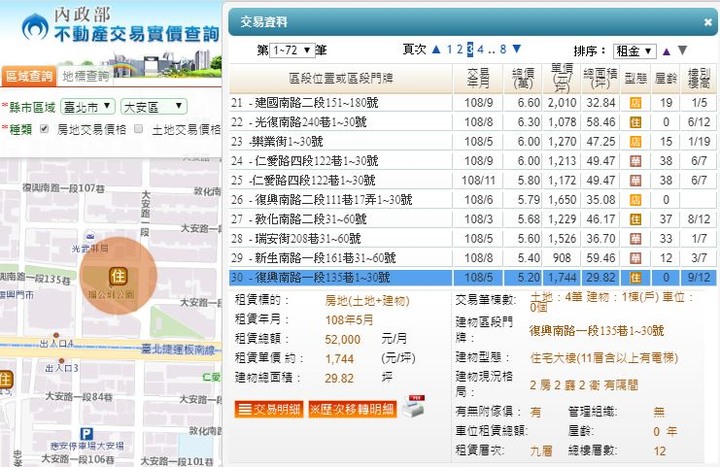Go to previous page with up triangle
The height and width of the screenshot is (467, 720).
coord(436,49)
